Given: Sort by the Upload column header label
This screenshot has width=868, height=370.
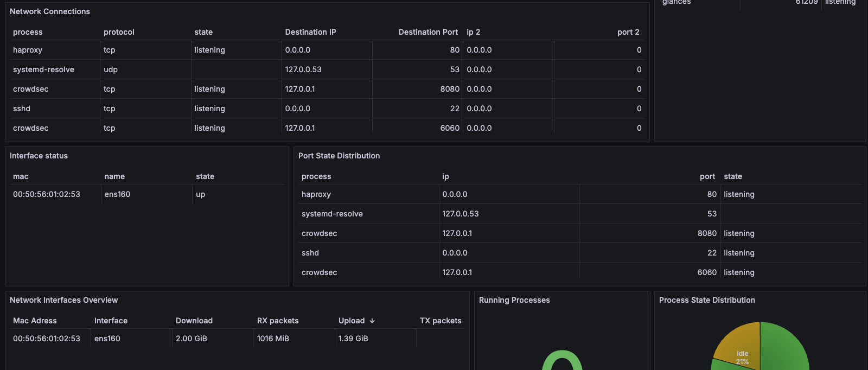Looking at the screenshot, I should pos(352,321).
